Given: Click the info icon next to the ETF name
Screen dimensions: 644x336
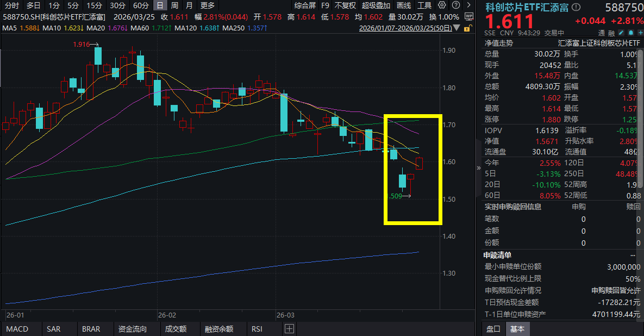Looking at the screenshot, I should tap(576, 7).
